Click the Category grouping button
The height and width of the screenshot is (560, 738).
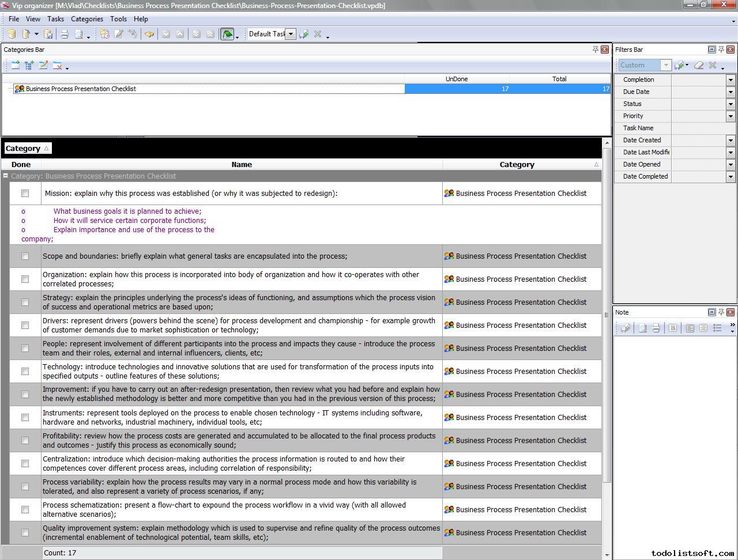[x=27, y=149]
